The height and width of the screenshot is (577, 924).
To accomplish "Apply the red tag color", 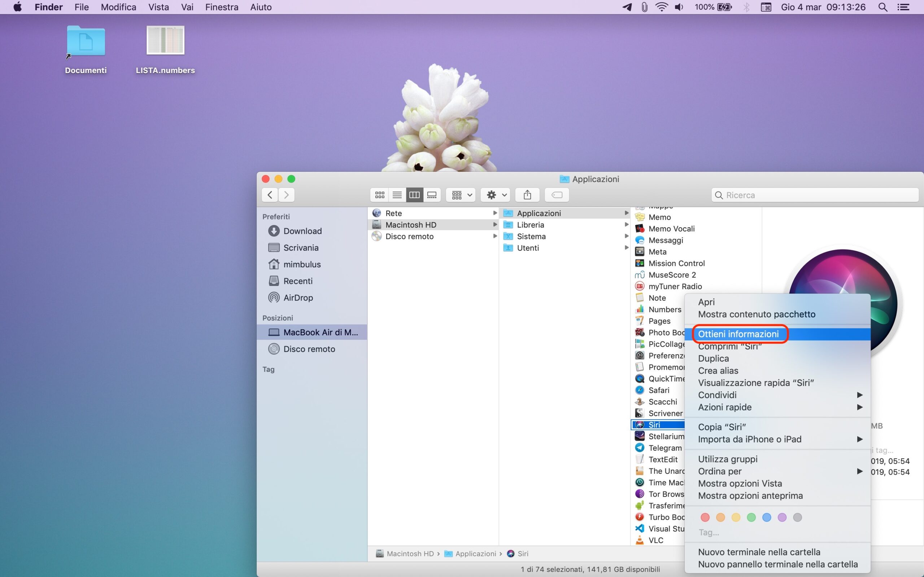I will 705,517.
